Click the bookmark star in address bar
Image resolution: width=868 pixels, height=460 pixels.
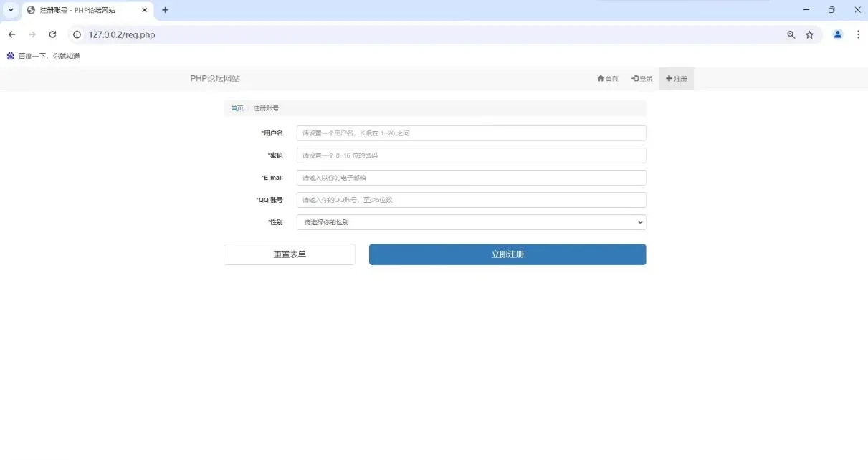[x=810, y=34]
